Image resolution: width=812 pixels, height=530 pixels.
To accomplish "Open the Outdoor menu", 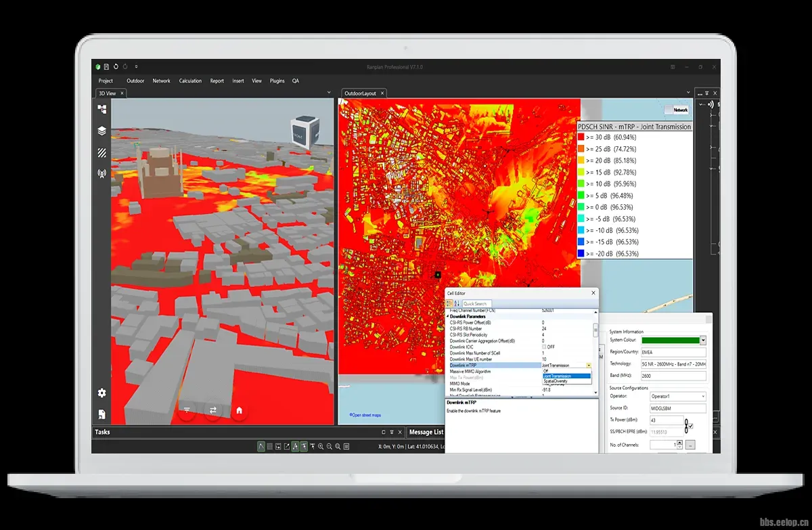I will [135, 81].
